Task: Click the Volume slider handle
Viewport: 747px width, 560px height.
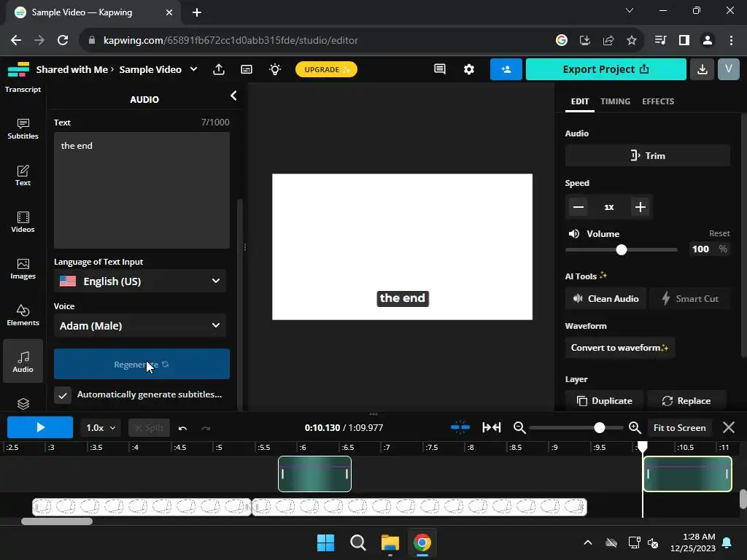Action: (x=622, y=250)
